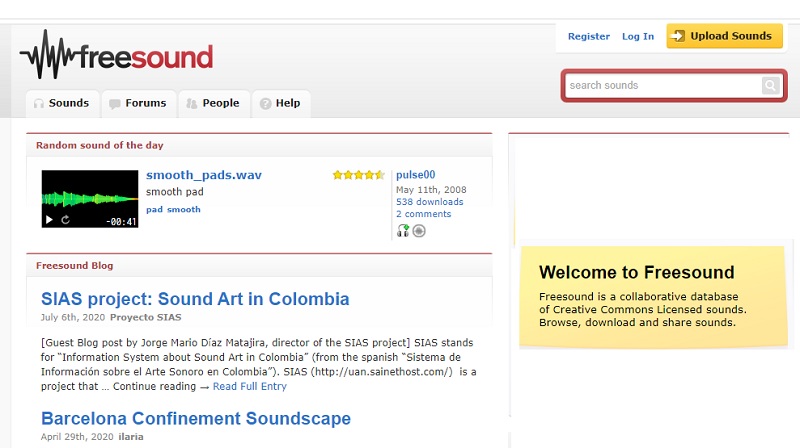Play the smooth_pads.wav sound

point(49,220)
